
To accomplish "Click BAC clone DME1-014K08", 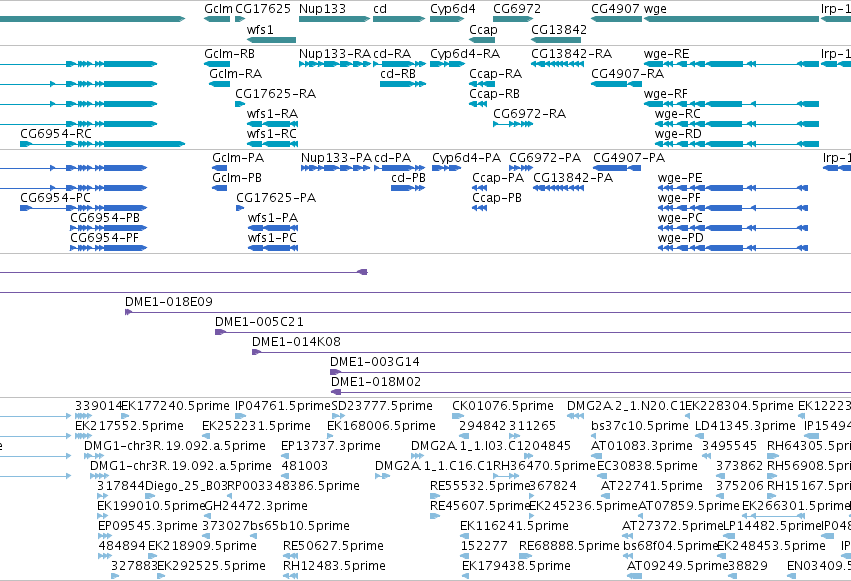I will tap(296, 342).
